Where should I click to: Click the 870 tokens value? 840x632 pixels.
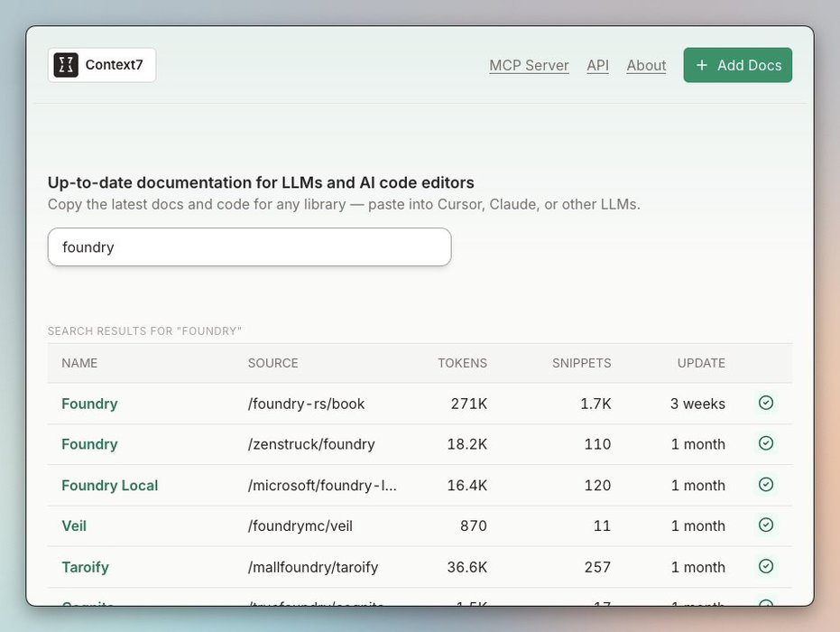click(x=474, y=525)
